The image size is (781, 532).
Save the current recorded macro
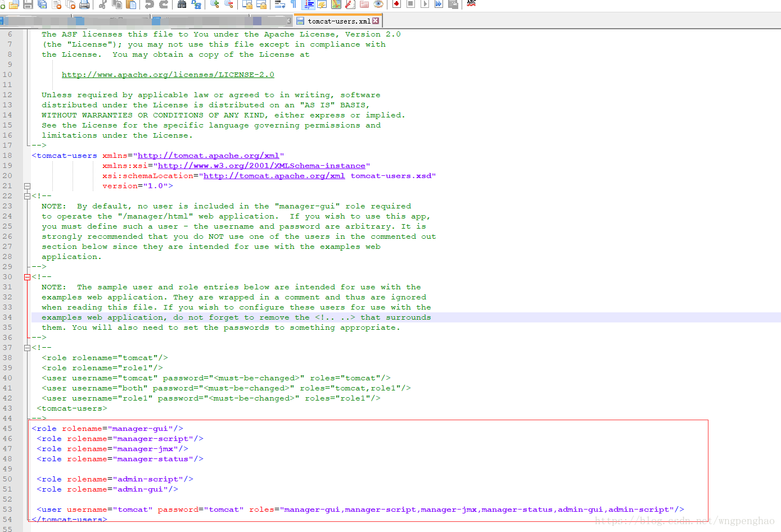453,4
